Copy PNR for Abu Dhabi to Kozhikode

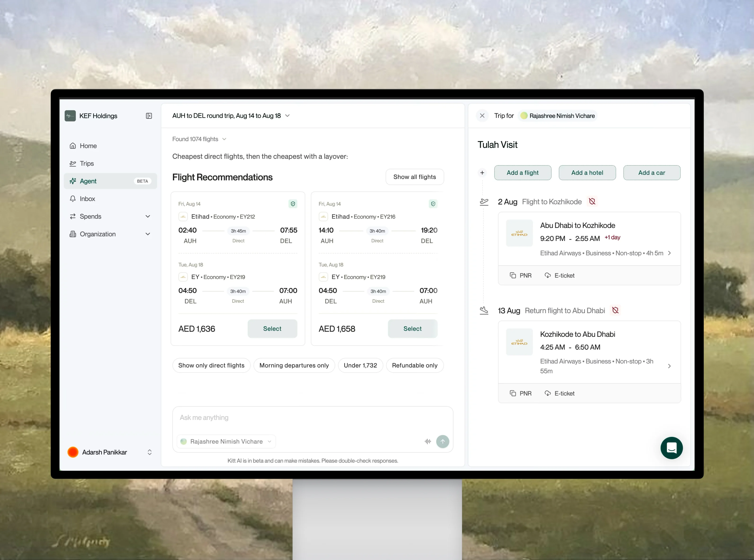521,276
